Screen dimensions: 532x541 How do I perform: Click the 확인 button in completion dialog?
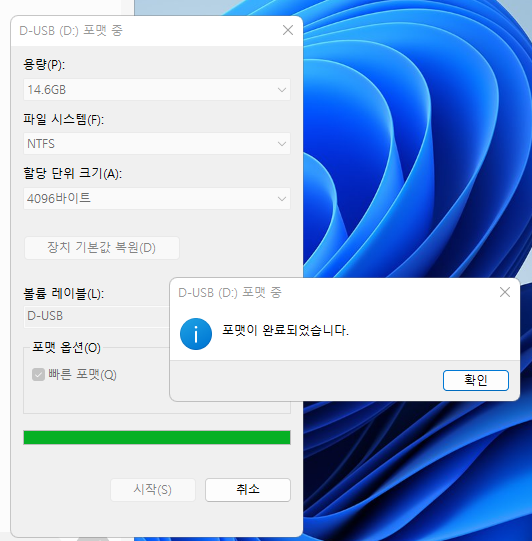point(475,380)
